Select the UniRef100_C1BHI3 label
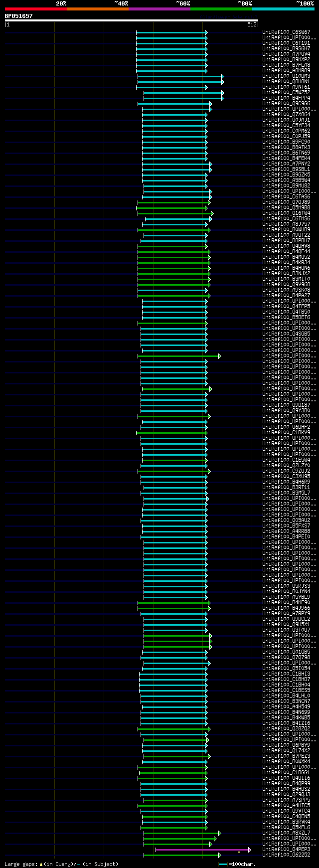The image size is (319, 868). click(x=286, y=674)
